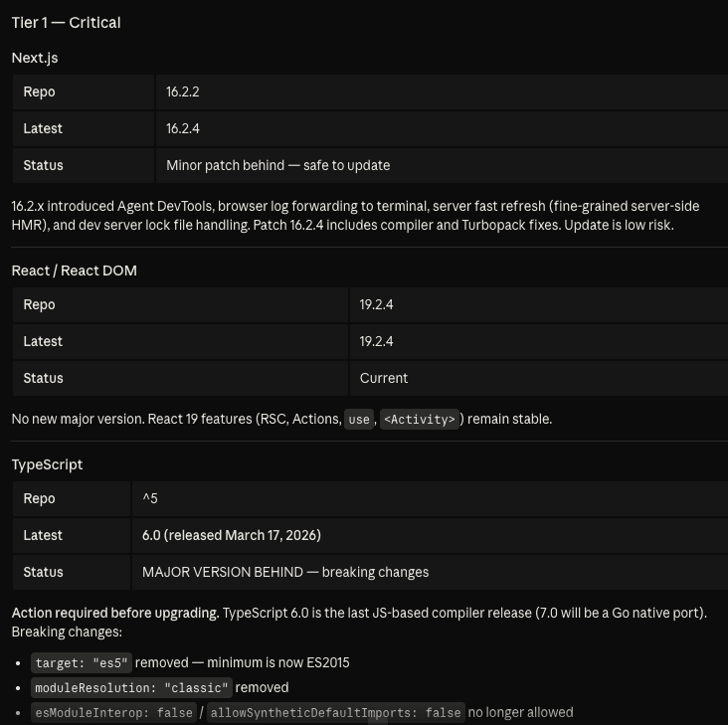Click the 'target: "es5"' code chip
Image resolution: width=728 pixels, height=725 pixels.
pos(82,662)
